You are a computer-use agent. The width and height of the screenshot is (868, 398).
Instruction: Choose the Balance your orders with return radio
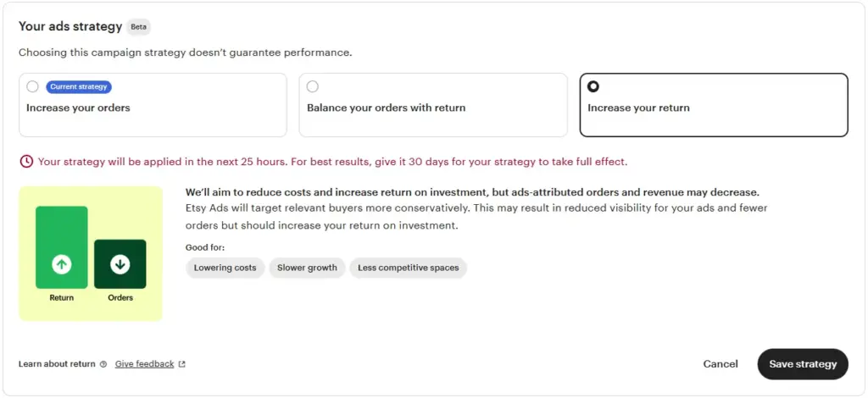(x=313, y=86)
